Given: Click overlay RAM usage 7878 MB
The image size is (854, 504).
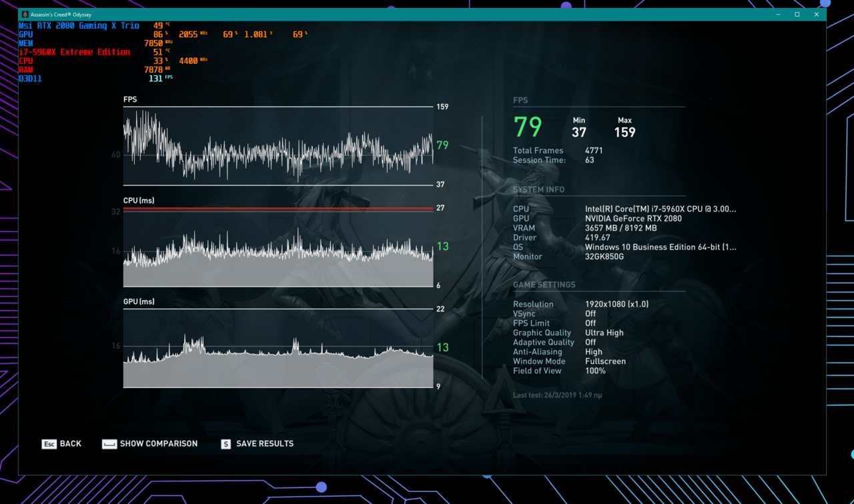Looking at the screenshot, I should 158,69.
